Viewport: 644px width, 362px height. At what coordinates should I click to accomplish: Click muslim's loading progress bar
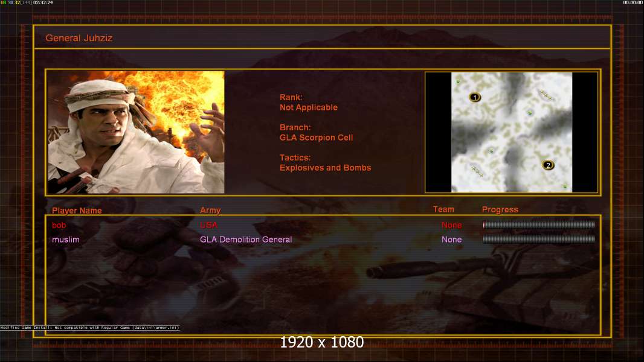pos(539,239)
